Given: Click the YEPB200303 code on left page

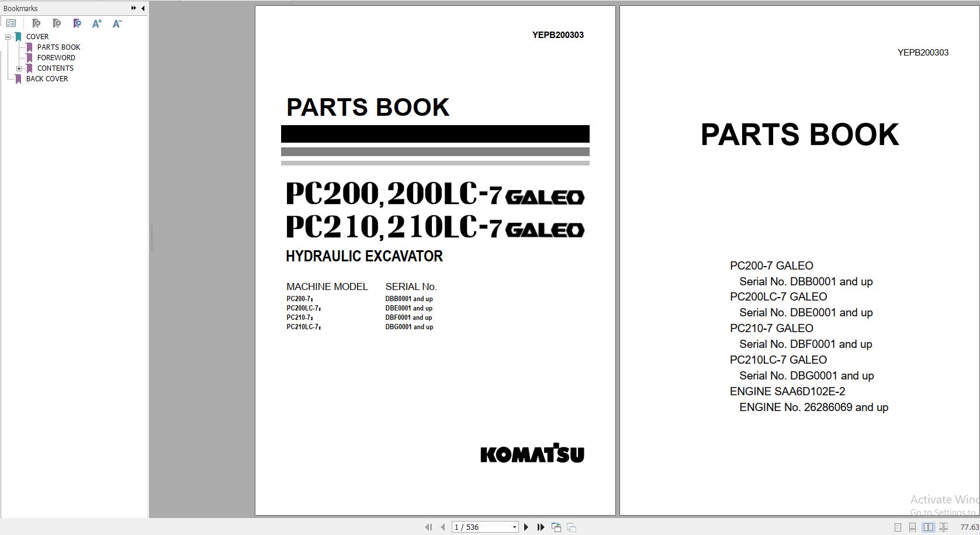Looking at the screenshot, I should pos(558,35).
